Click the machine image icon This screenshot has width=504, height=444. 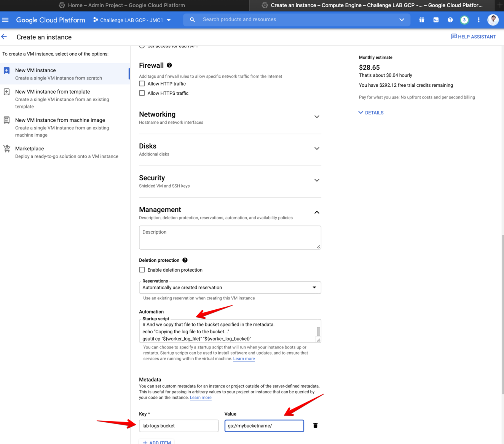click(x=6, y=120)
